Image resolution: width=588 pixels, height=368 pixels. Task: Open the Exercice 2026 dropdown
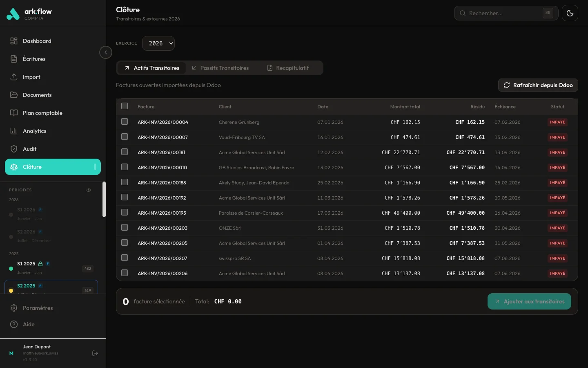coord(158,43)
